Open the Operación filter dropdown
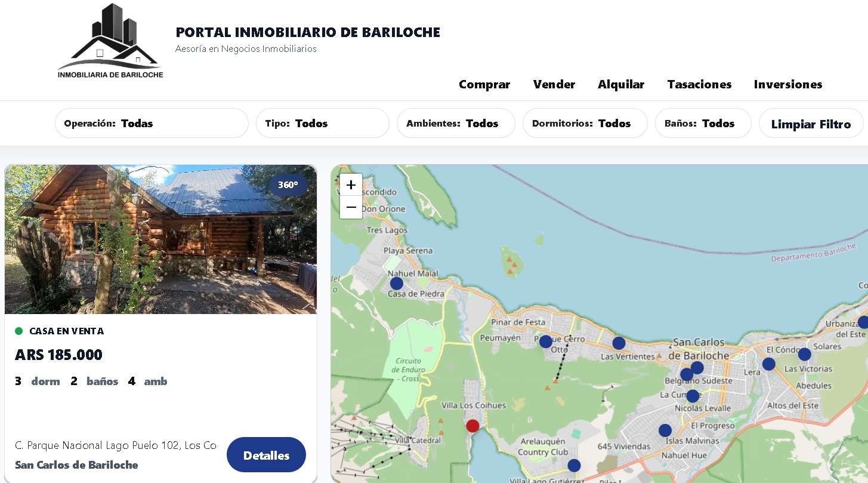Screen dimensions: 868x483 [152, 124]
